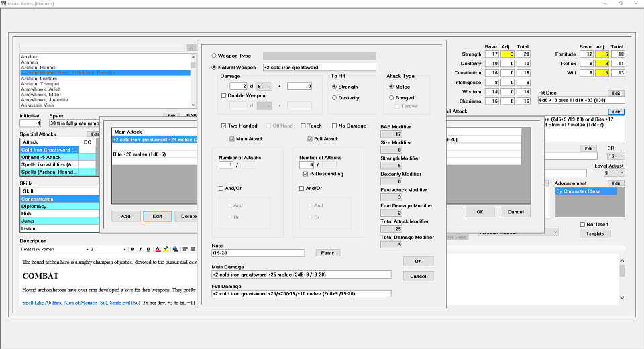Center-align the description text
This screenshot has width=644, height=349.
(x=193, y=249)
